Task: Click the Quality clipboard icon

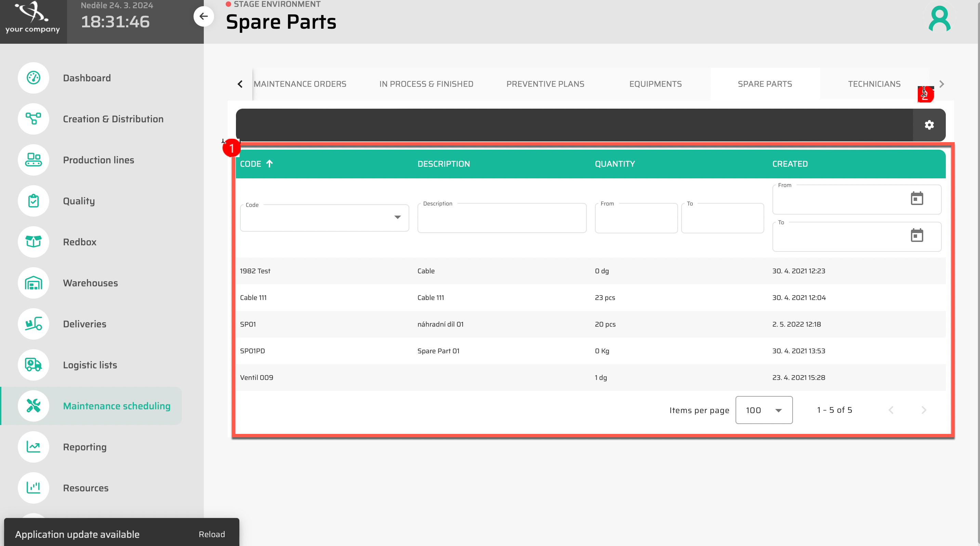Action: click(x=34, y=201)
